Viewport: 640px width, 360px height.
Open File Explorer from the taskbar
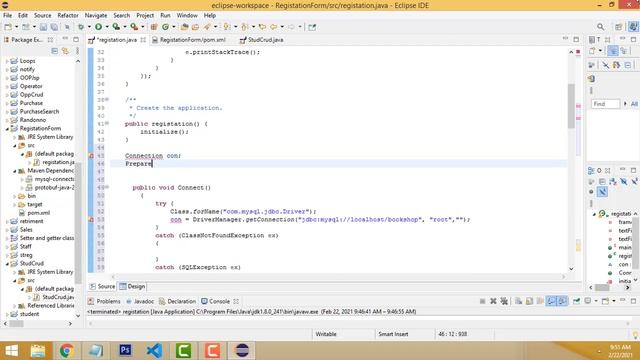38,351
